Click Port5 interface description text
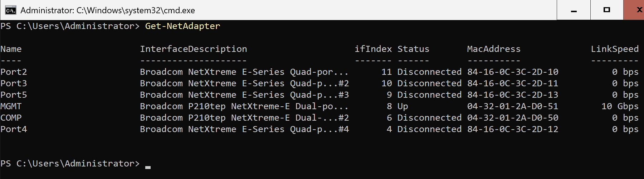 click(x=244, y=95)
